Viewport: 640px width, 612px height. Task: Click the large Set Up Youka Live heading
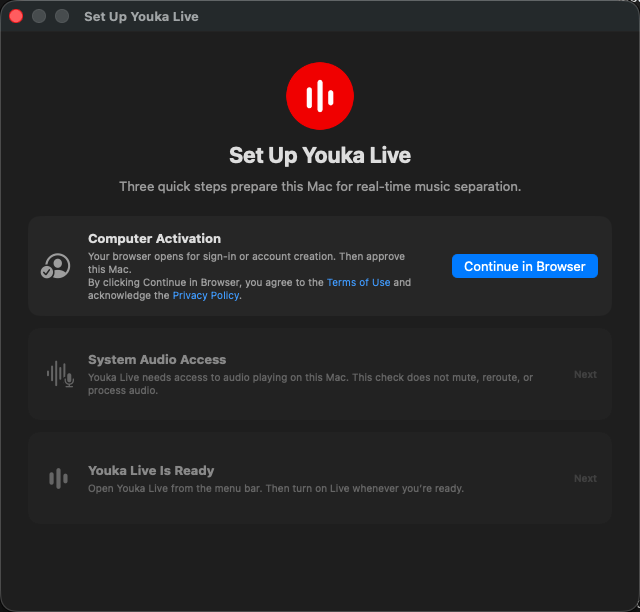320,156
